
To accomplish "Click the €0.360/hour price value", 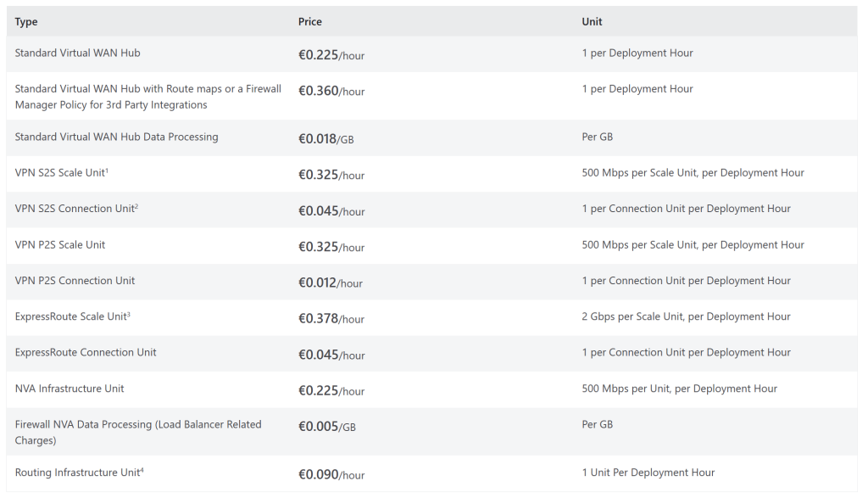I will click(x=331, y=91).
